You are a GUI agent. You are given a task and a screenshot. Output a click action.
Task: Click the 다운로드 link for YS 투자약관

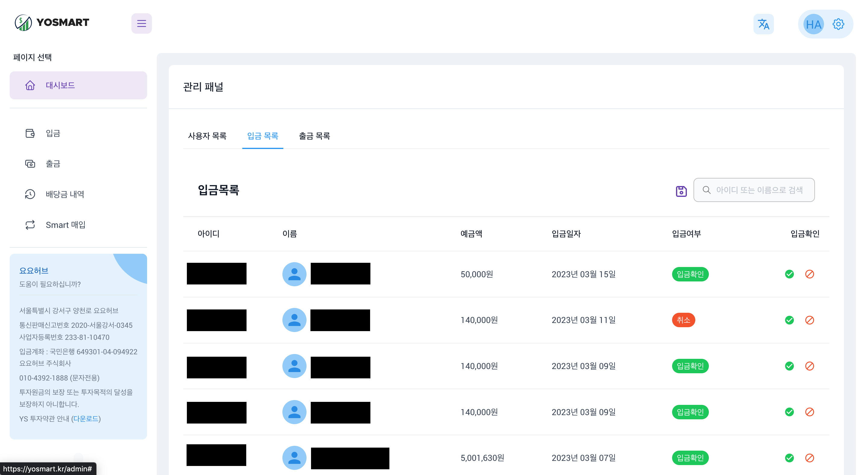[86, 418]
